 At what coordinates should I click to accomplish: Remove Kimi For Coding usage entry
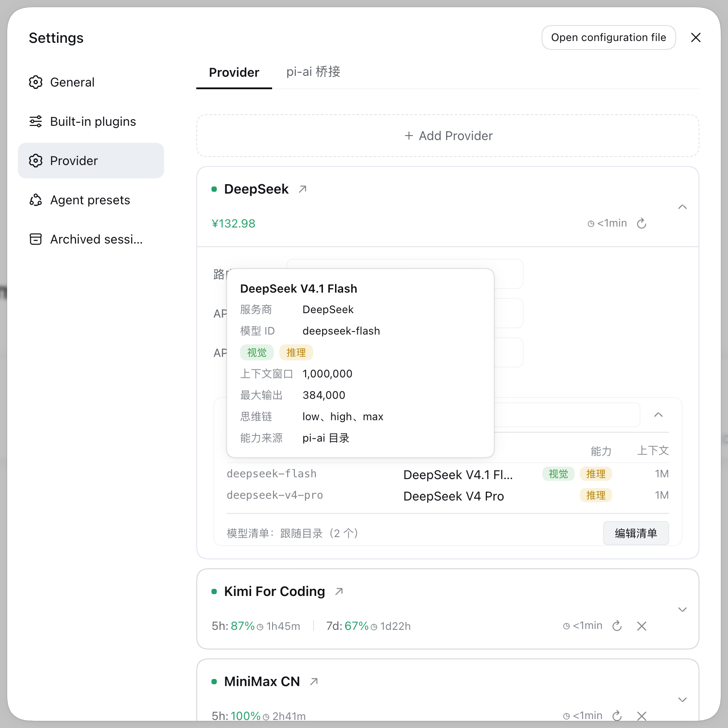click(642, 626)
